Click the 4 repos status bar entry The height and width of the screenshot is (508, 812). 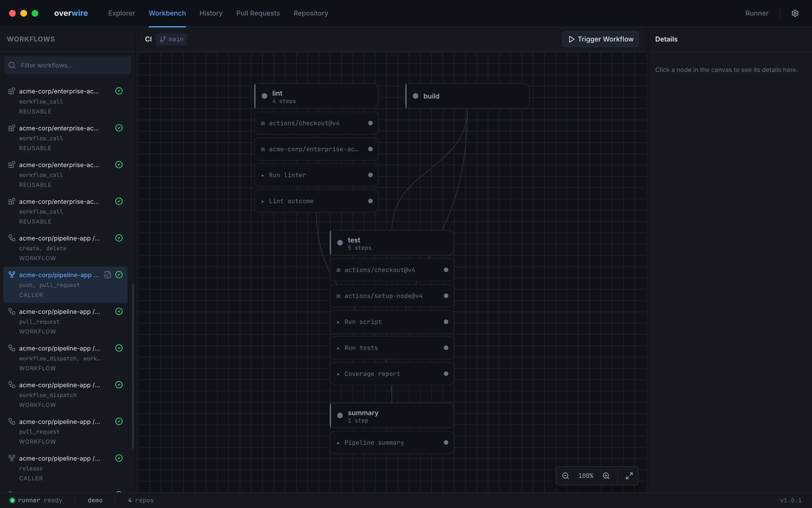pyautogui.click(x=141, y=500)
